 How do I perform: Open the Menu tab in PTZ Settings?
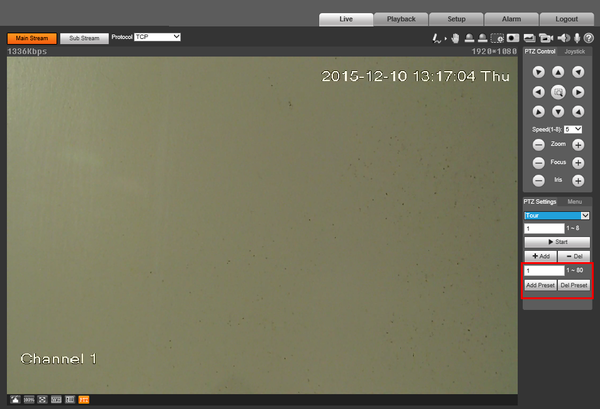tap(574, 202)
